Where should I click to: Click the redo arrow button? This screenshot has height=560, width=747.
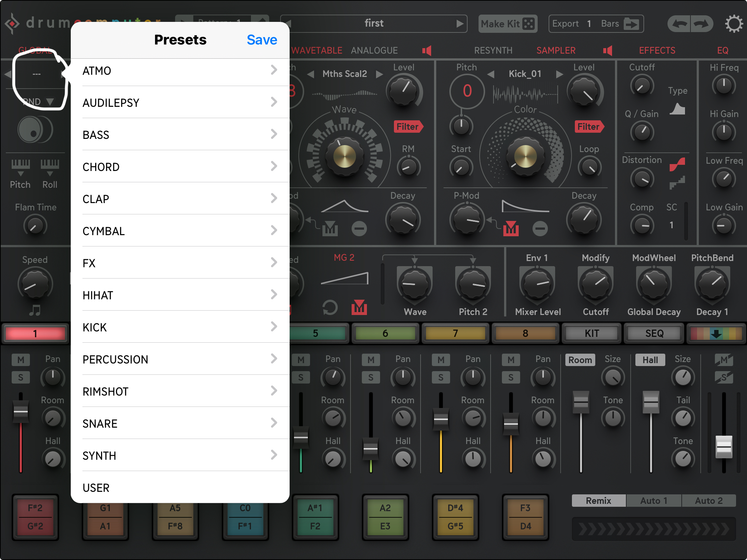tap(701, 24)
